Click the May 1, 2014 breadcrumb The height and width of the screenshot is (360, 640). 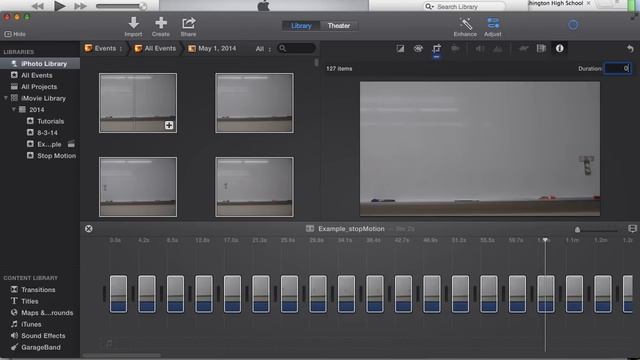212,48
